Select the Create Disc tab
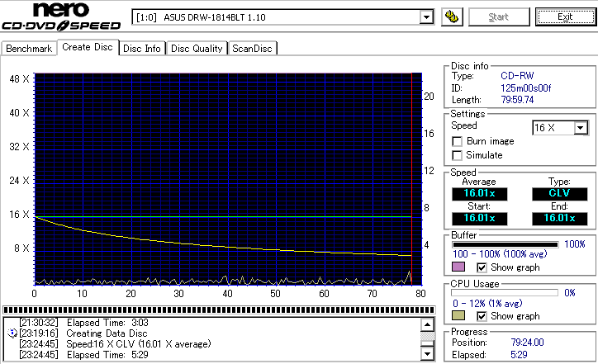This screenshot has height=364, width=598. point(88,48)
